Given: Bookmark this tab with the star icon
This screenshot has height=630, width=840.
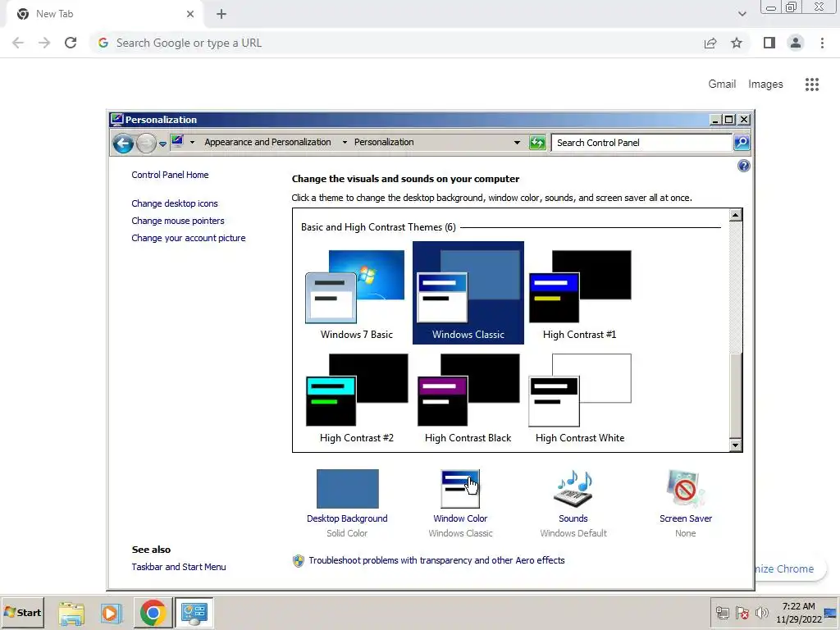Looking at the screenshot, I should pos(737,43).
